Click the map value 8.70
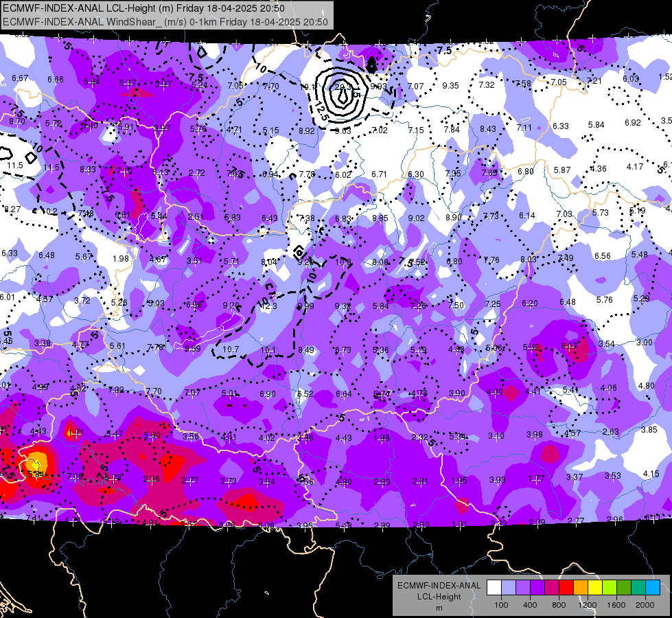The width and height of the screenshot is (672, 618). coord(17,122)
